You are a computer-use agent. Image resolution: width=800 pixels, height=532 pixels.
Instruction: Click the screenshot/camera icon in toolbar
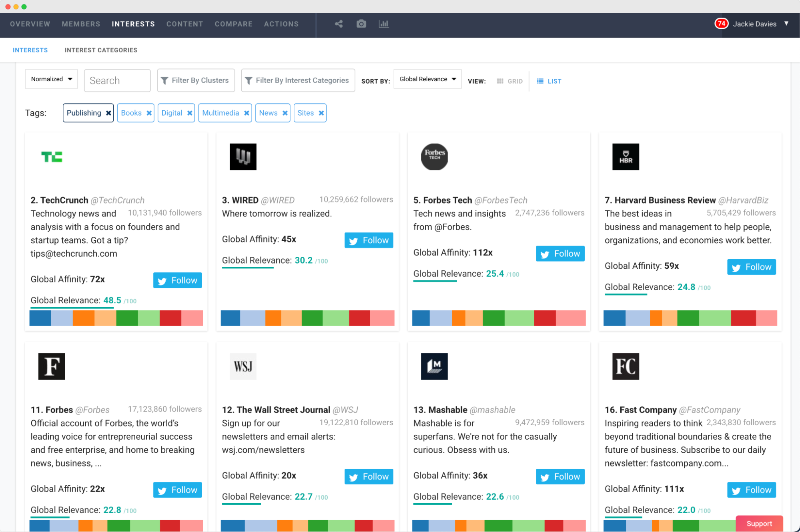click(361, 23)
